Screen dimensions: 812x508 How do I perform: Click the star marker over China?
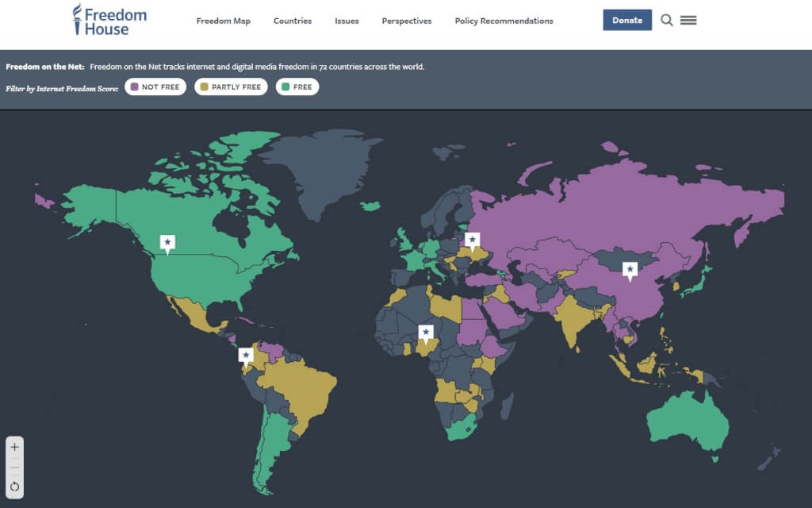click(x=630, y=270)
